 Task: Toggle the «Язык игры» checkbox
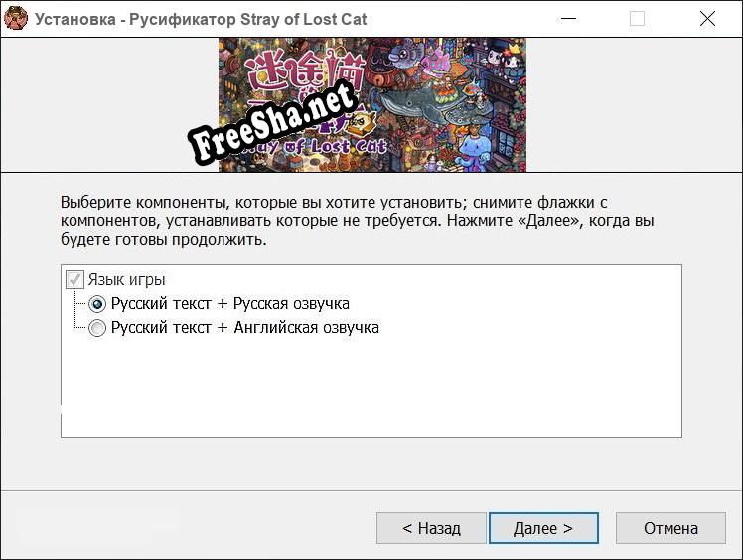coord(74,280)
